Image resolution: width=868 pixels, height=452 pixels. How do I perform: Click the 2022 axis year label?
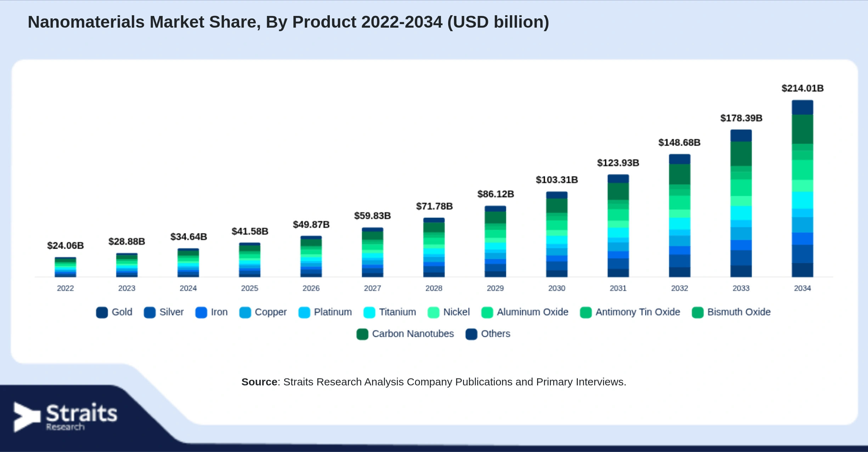click(x=66, y=288)
